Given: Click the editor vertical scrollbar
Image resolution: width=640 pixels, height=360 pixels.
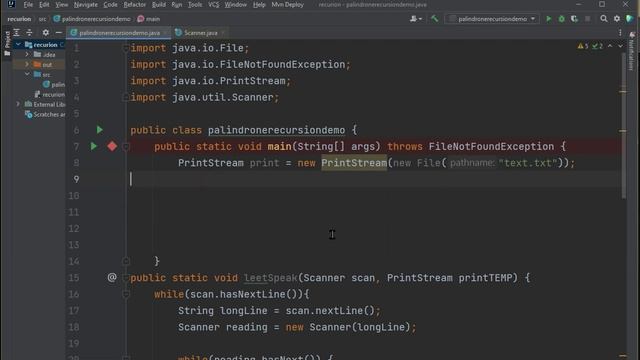Looking at the screenshot, I should (623, 127).
